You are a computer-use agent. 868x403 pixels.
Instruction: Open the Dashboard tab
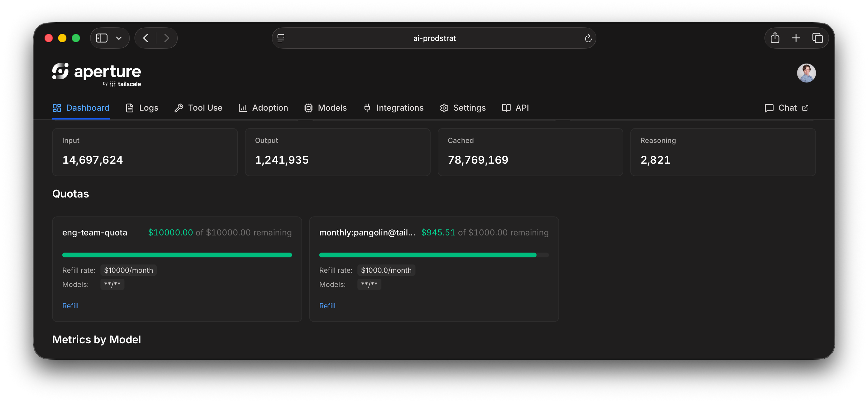pyautogui.click(x=81, y=107)
